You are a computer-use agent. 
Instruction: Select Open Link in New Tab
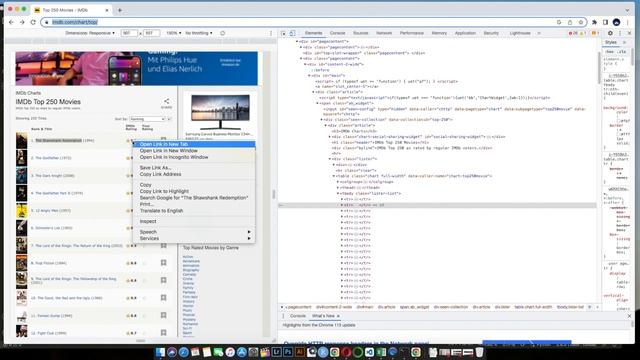coord(194,144)
